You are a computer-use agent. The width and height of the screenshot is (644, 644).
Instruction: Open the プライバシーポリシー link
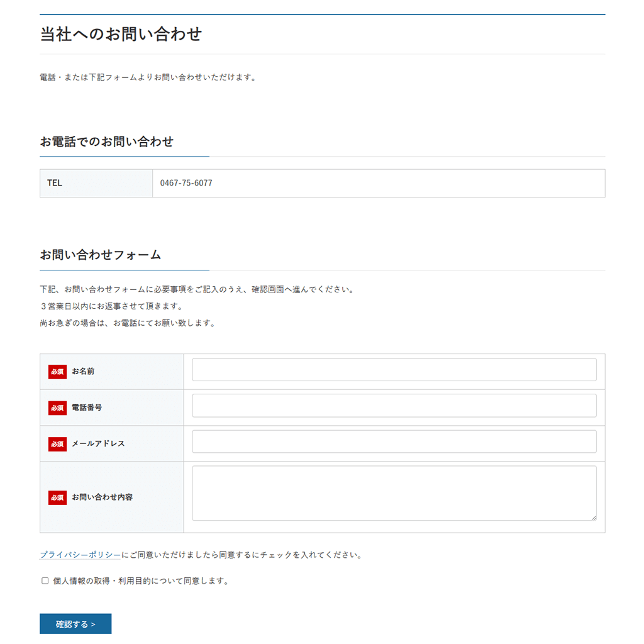(x=80, y=555)
